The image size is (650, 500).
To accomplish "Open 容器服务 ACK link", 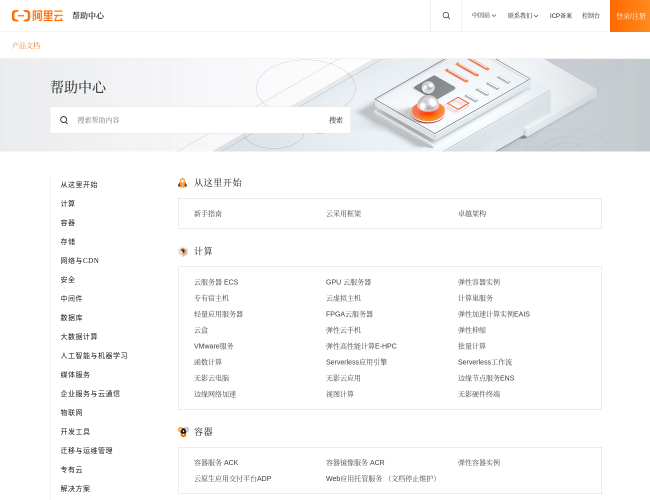I will tap(216, 463).
